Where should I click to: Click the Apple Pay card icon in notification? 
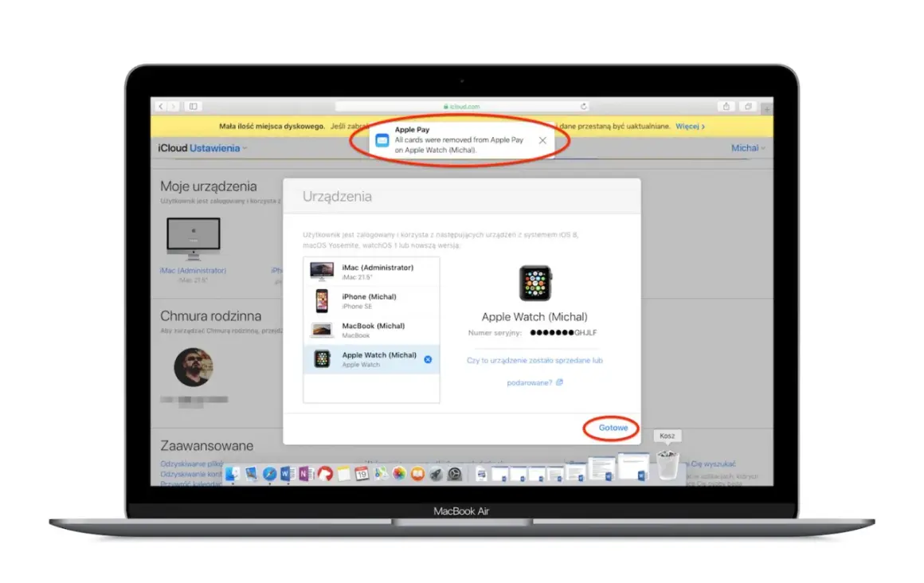[382, 140]
